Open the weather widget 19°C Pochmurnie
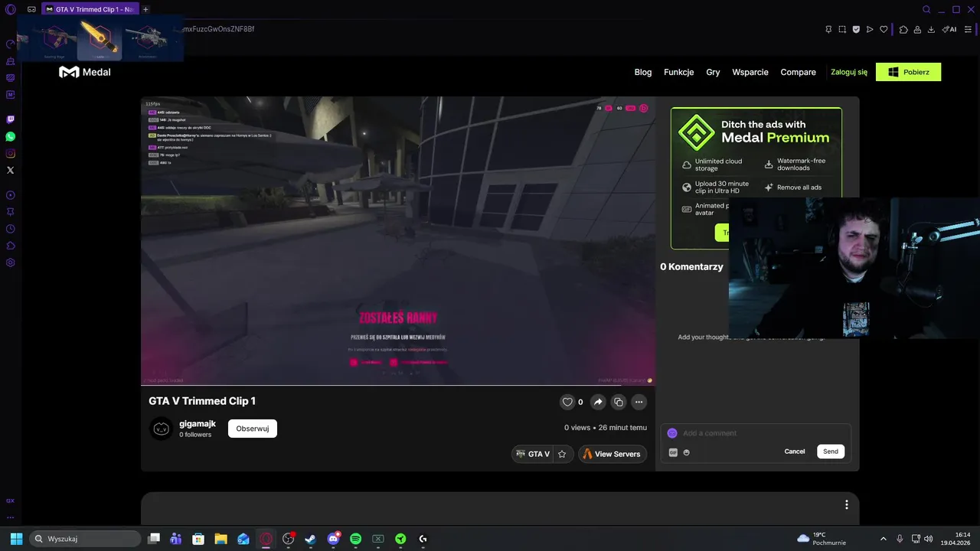Screen dimensions: 980x551 [x=822, y=539]
